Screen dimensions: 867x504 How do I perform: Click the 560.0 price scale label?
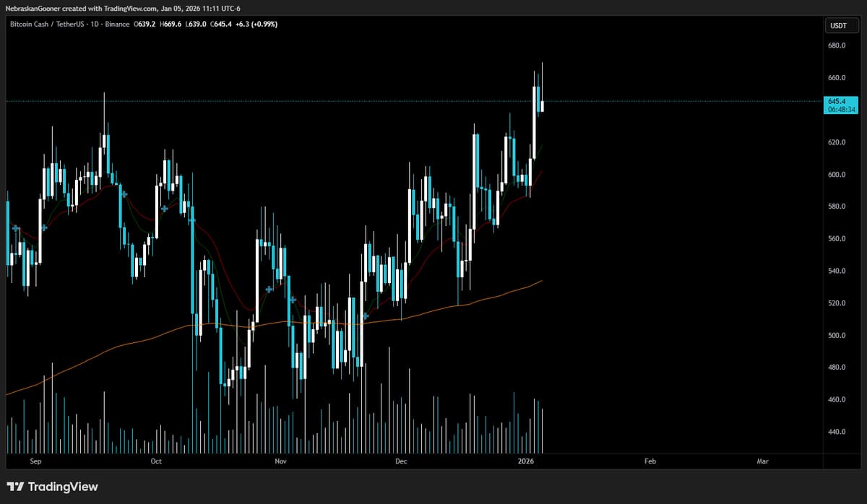[x=837, y=239]
